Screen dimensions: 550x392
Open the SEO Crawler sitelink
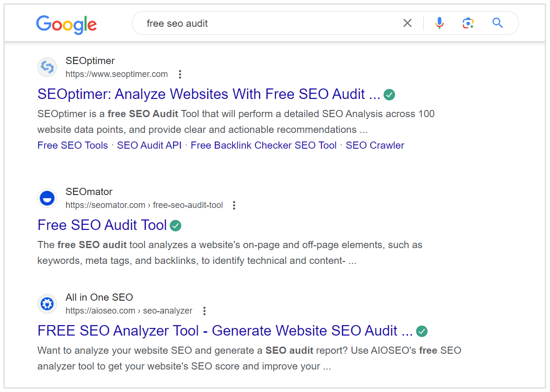tap(374, 145)
